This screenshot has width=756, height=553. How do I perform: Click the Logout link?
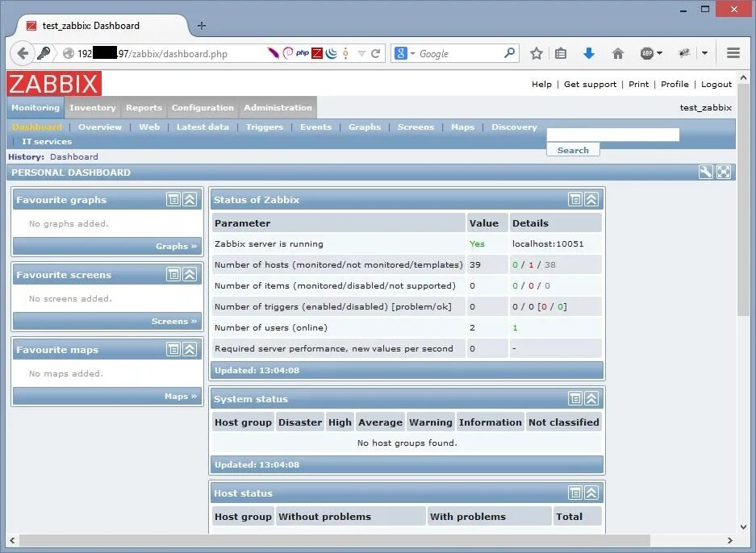point(716,84)
